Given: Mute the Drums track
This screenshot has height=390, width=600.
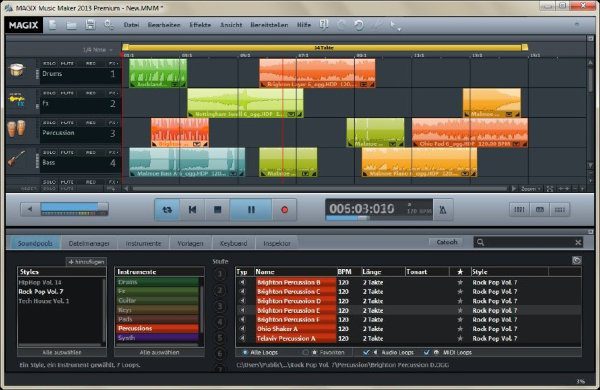Looking at the screenshot, I should coord(67,63).
